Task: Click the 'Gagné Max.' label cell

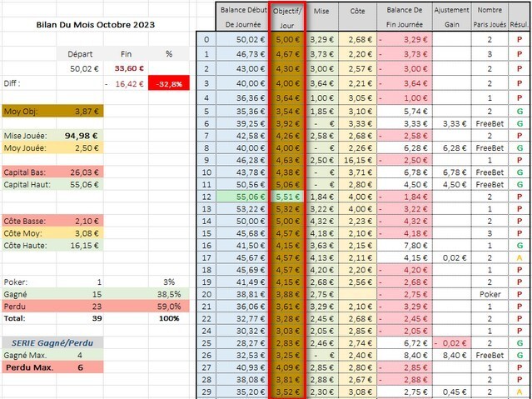Action: tap(29, 356)
